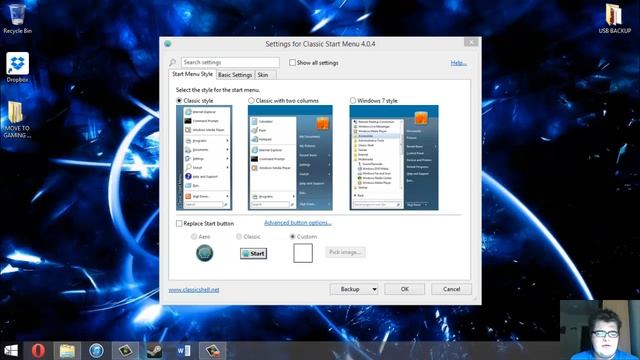Click the Windows 7 style preview image
The image size is (640, 360).
click(394, 158)
